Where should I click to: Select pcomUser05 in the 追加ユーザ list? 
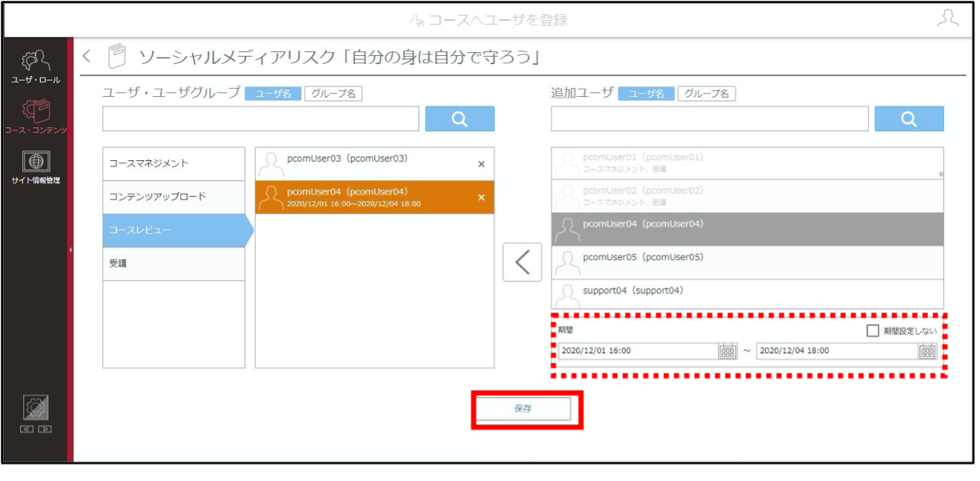[747, 263]
